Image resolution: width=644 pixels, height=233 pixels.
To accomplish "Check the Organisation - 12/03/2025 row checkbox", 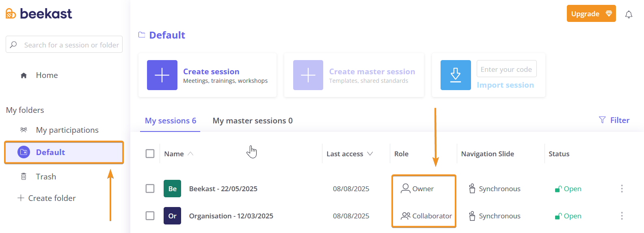I will (150, 216).
